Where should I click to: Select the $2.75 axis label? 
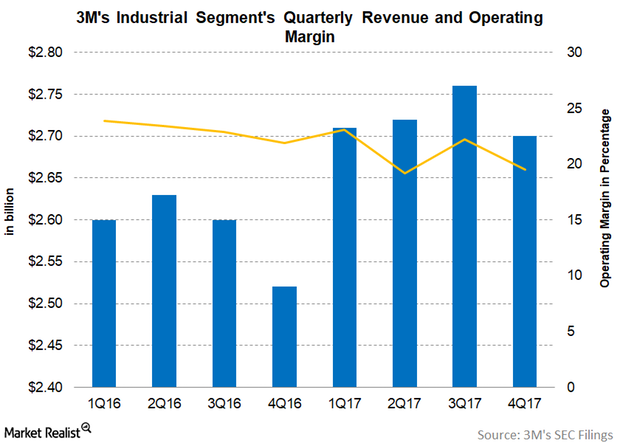point(45,94)
